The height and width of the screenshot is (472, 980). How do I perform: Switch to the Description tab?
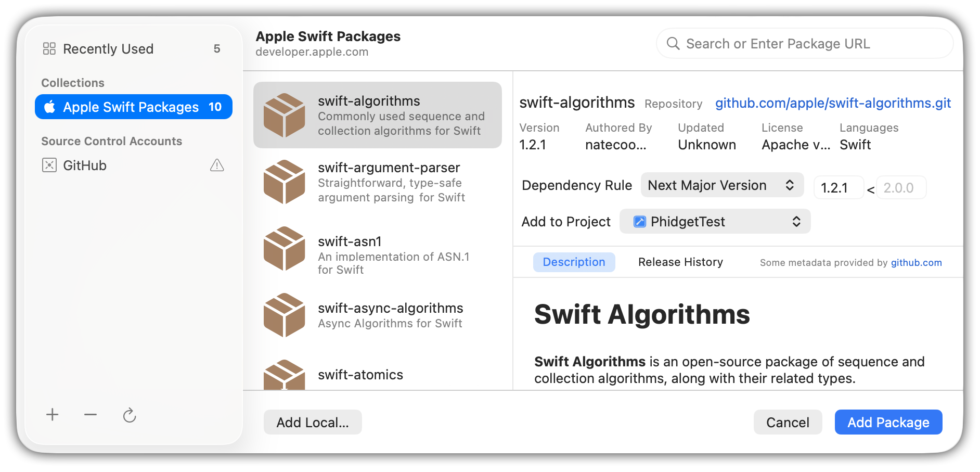click(574, 262)
